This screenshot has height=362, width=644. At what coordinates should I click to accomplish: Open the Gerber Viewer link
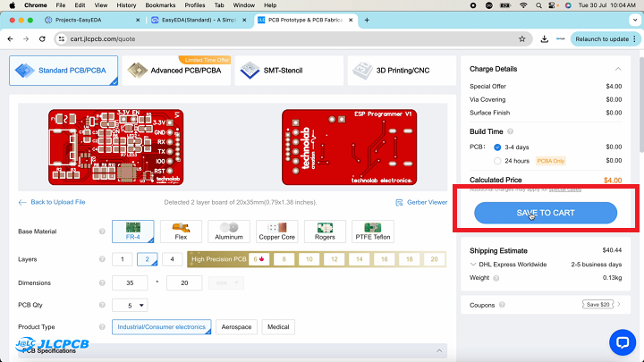(421, 202)
